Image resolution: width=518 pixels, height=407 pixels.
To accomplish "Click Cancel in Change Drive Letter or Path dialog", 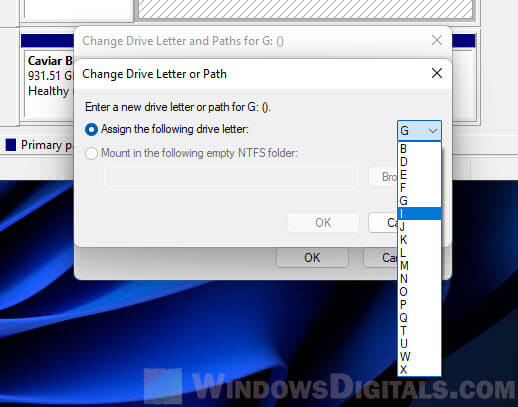I will tap(383, 223).
